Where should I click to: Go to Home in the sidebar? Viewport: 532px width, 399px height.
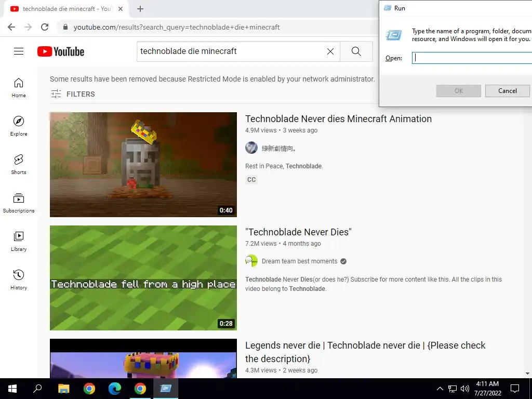(19, 88)
